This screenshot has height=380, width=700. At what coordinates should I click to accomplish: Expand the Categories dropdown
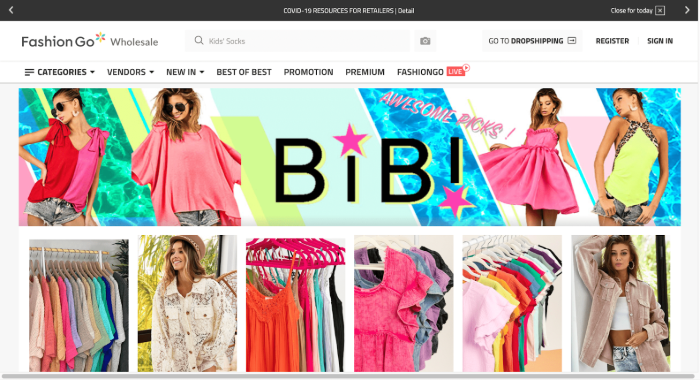(x=59, y=72)
